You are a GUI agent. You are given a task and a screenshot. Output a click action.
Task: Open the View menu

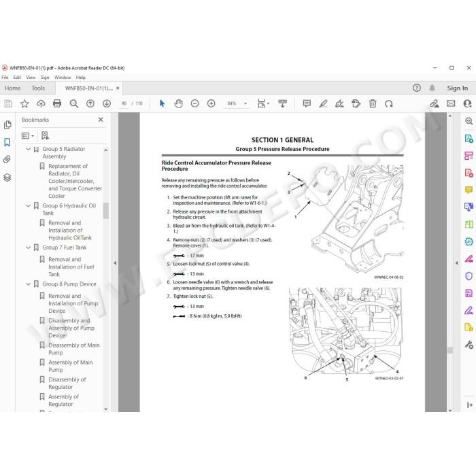click(x=31, y=78)
